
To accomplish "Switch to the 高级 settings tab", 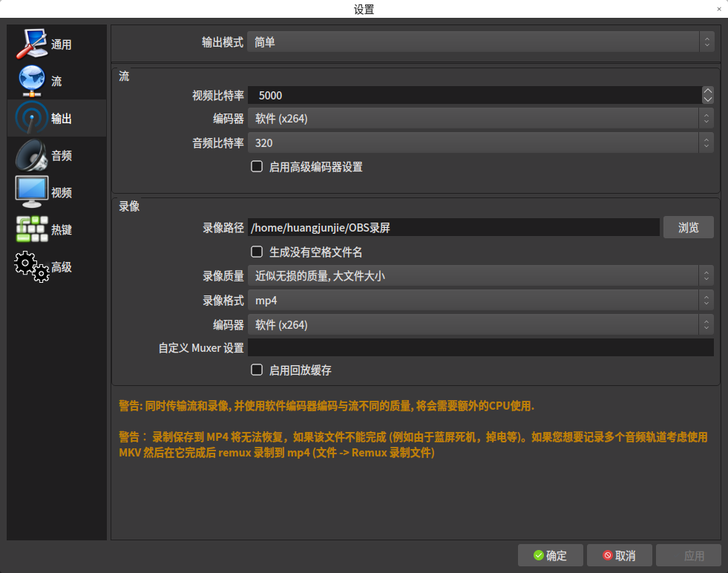I will click(x=56, y=267).
